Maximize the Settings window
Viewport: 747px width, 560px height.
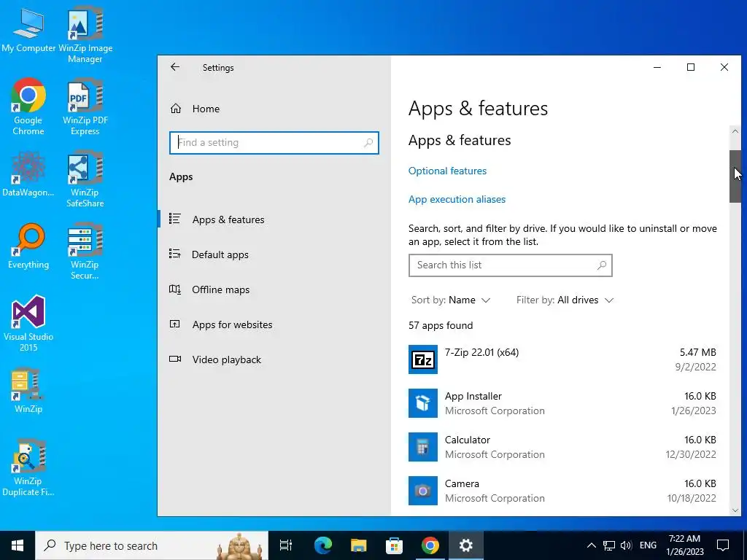(x=691, y=67)
